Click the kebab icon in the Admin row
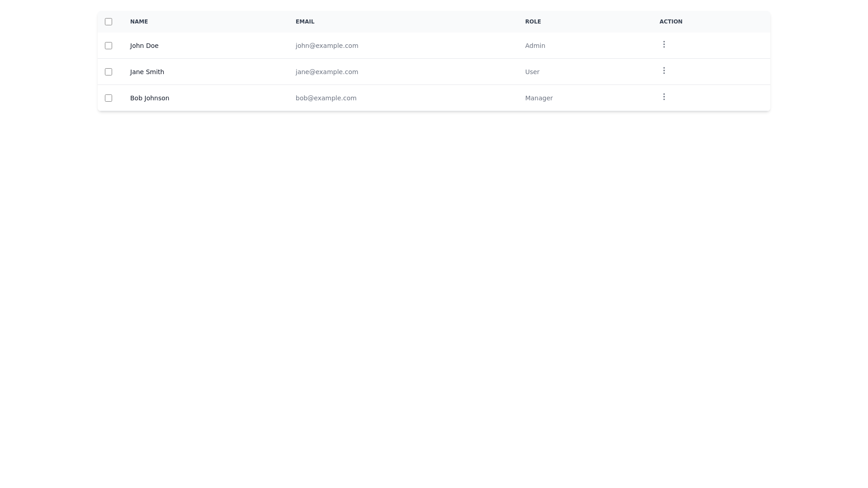868x488 pixels. pos(664,44)
